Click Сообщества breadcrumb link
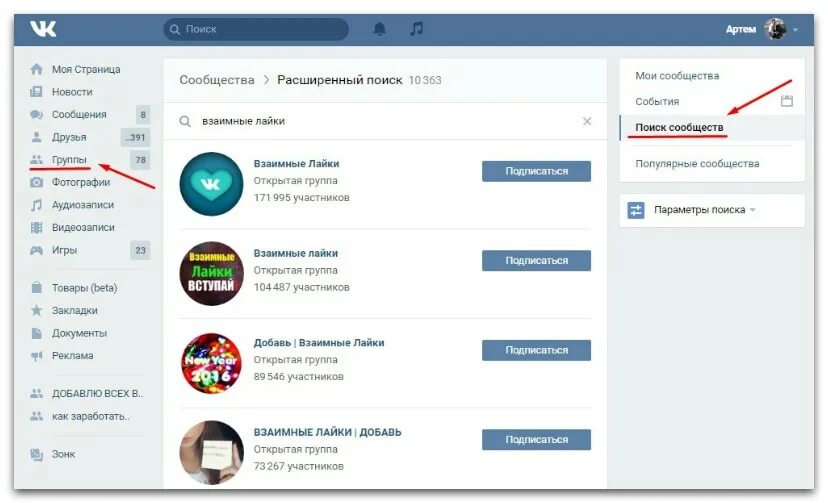The image size is (828, 503). (x=217, y=80)
